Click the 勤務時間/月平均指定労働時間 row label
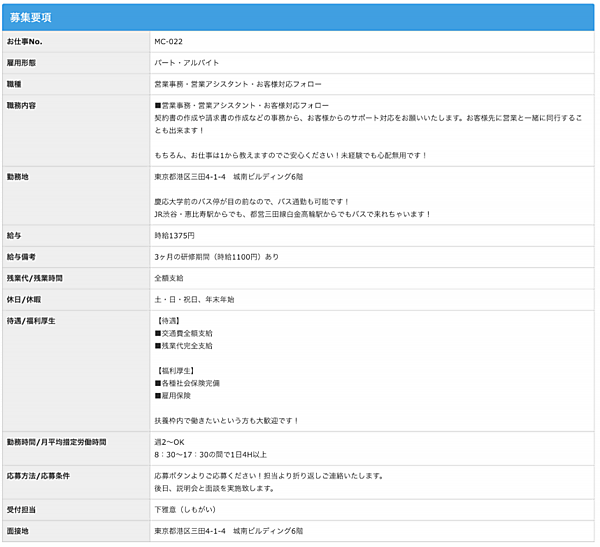Image resolution: width=600 pixels, height=547 pixels. click(56, 441)
